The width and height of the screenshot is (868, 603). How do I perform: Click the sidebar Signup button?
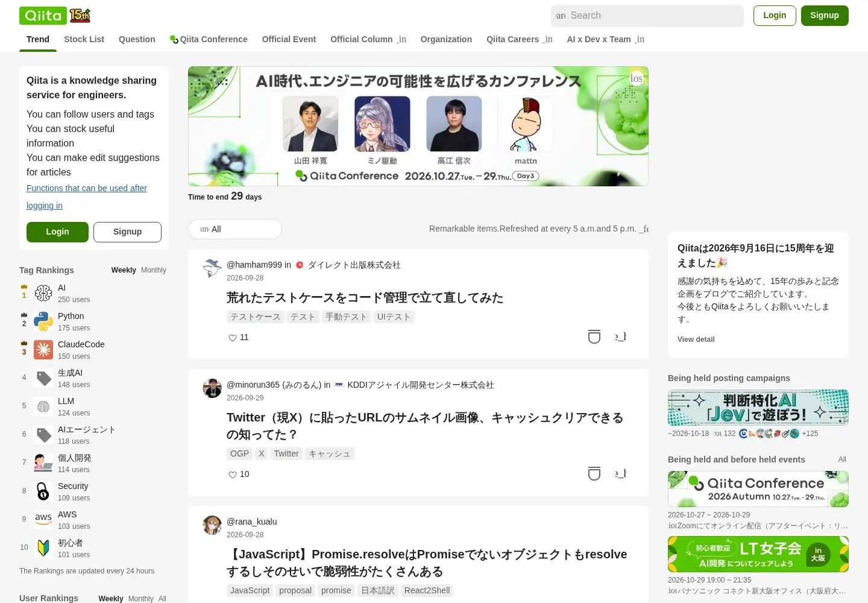click(x=128, y=232)
